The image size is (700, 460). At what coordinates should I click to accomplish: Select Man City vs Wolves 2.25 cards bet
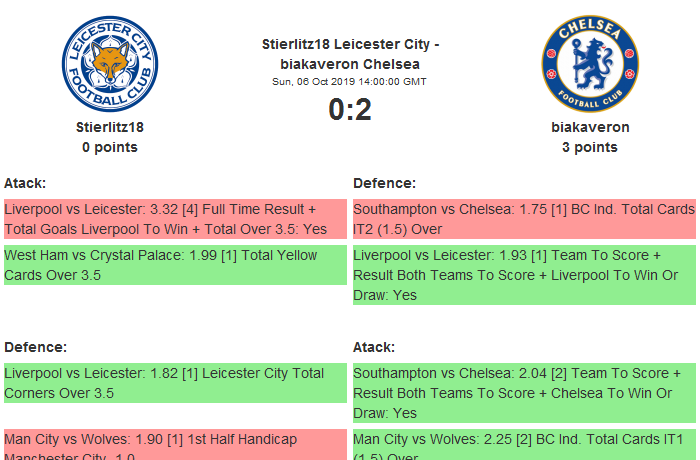coord(524,445)
